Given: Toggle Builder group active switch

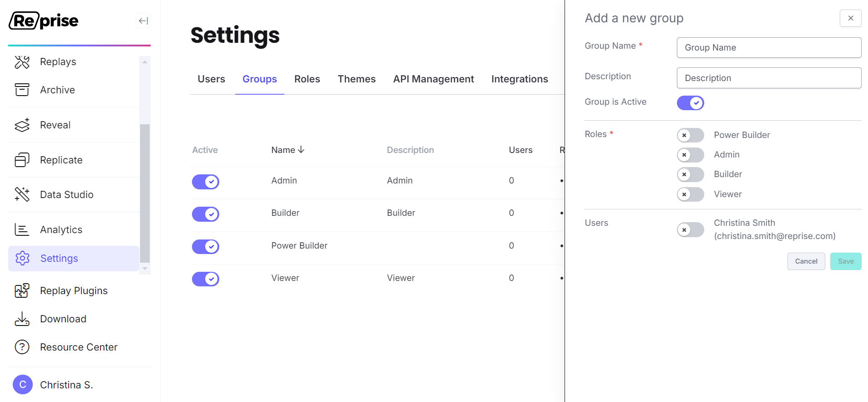Looking at the screenshot, I should [206, 214].
